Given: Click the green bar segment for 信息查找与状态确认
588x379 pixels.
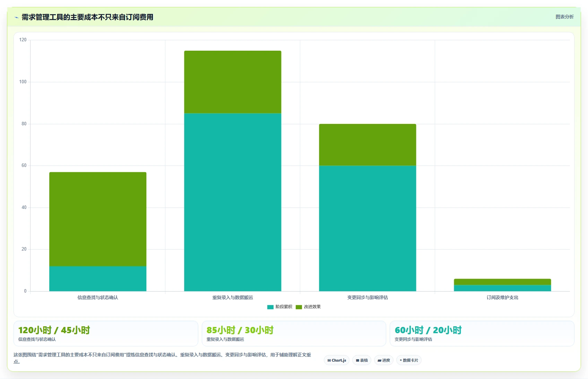Looking at the screenshot, I should coord(98,219).
